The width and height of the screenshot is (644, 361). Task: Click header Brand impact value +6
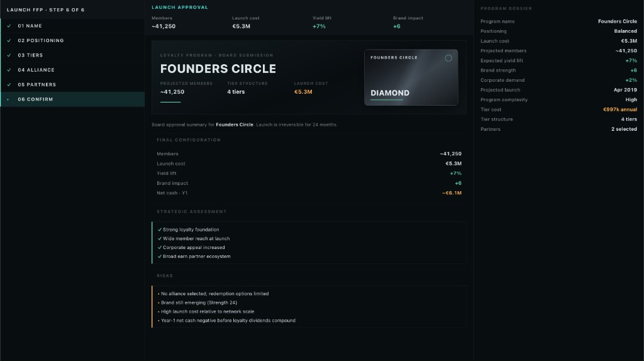pos(397,26)
